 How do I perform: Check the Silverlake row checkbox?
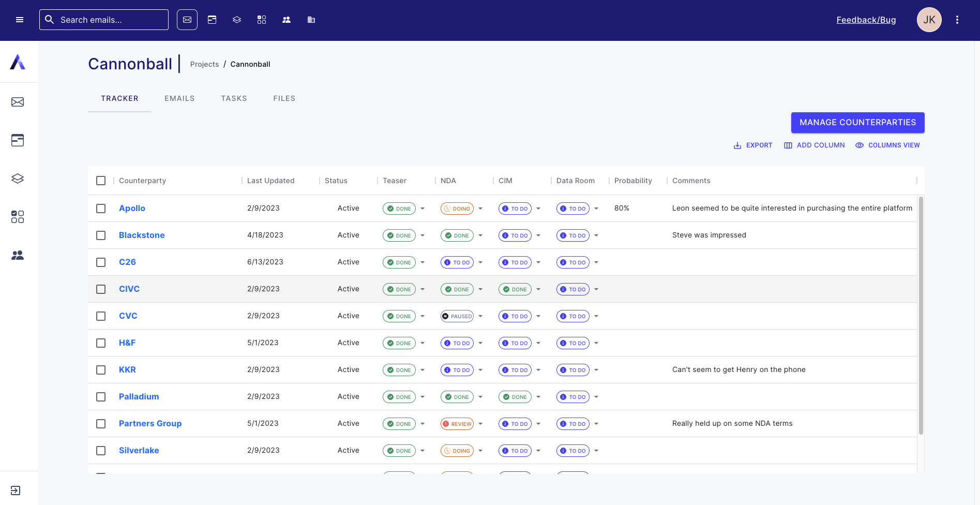pyautogui.click(x=101, y=451)
